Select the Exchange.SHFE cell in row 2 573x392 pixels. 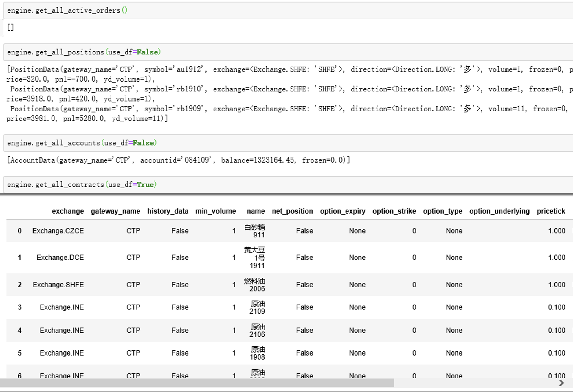58,285
